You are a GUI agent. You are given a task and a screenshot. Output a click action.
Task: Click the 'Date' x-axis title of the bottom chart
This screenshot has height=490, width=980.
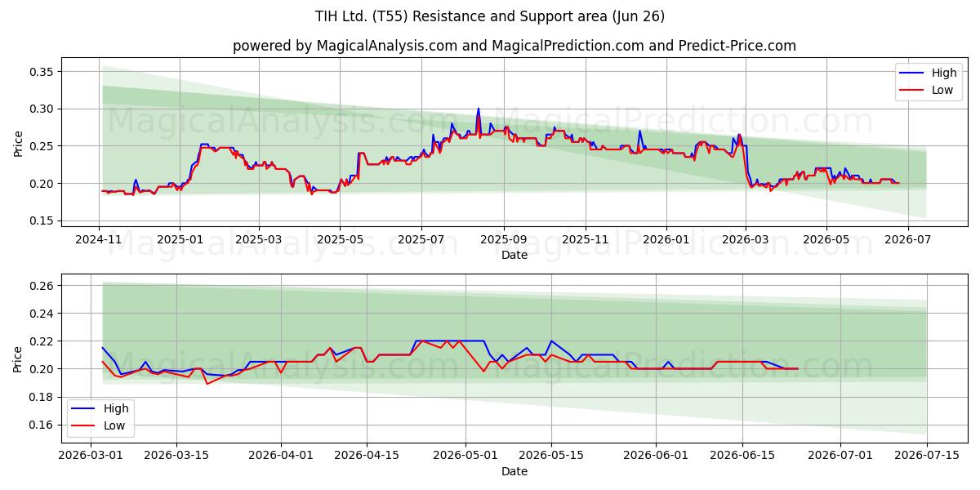pyautogui.click(x=514, y=471)
